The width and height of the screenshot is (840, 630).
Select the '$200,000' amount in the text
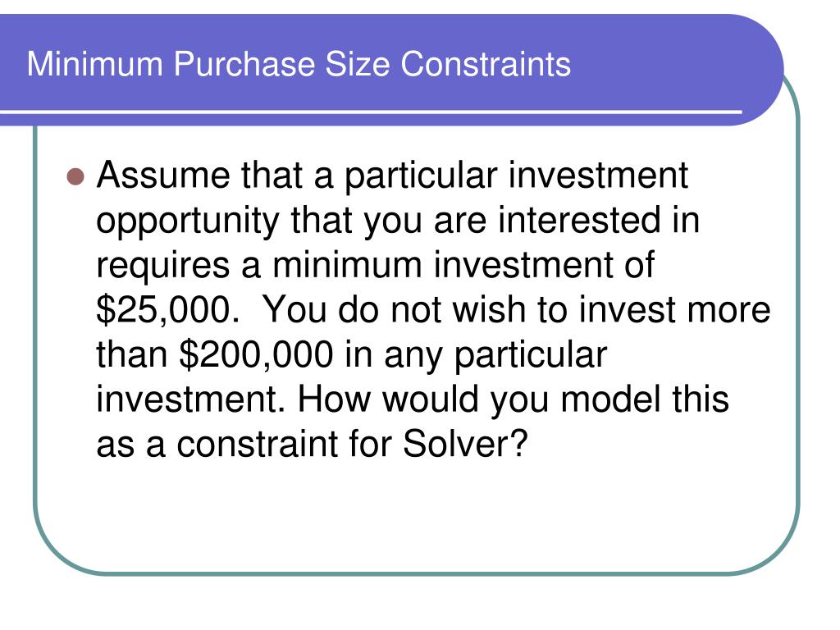pos(256,355)
